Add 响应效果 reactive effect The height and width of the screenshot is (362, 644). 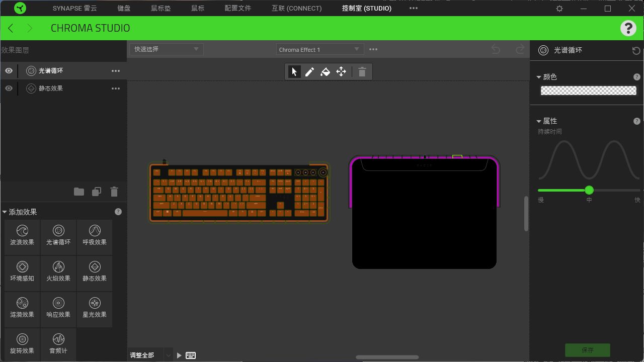click(58, 309)
